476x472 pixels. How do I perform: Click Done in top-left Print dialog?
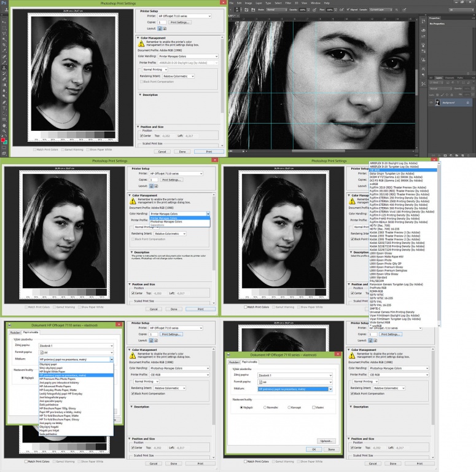click(x=182, y=152)
